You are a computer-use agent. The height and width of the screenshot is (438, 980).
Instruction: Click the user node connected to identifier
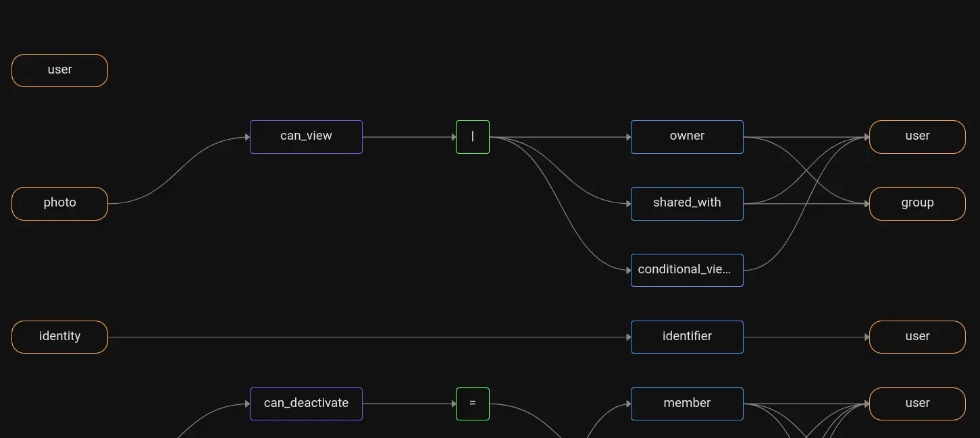(917, 336)
